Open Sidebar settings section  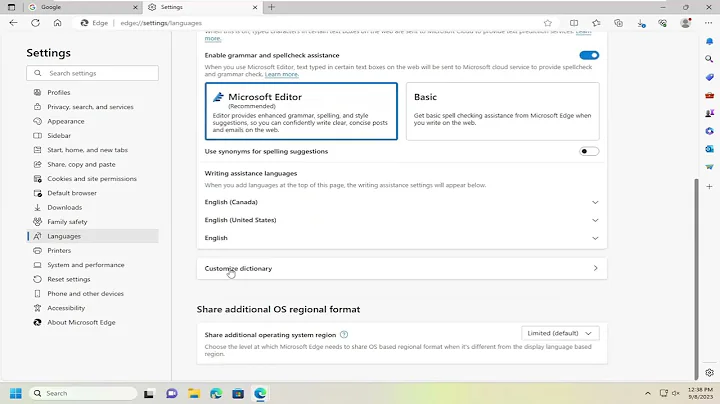click(x=93, y=135)
